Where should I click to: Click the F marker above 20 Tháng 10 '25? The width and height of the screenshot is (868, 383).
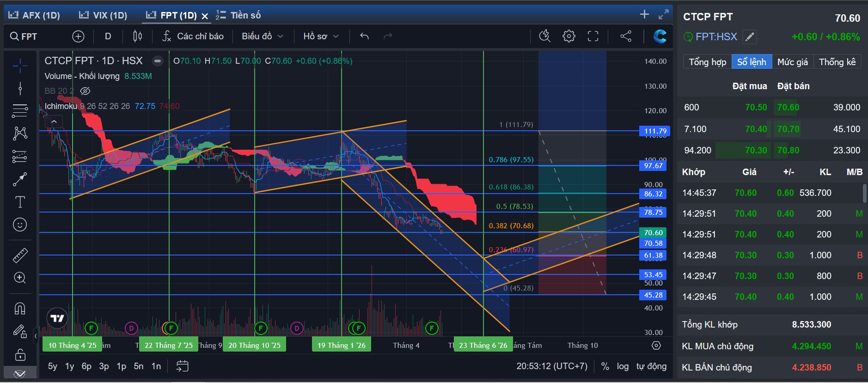[261, 328]
